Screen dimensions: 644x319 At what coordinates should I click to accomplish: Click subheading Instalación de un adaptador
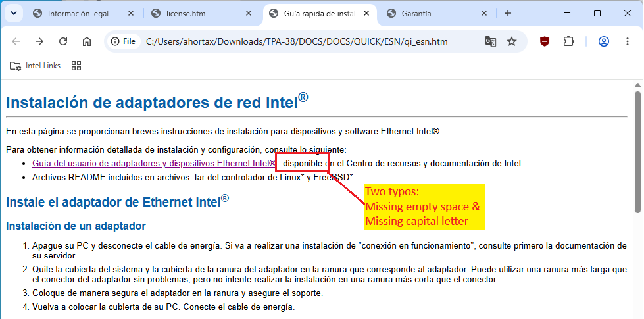[x=76, y=226]
